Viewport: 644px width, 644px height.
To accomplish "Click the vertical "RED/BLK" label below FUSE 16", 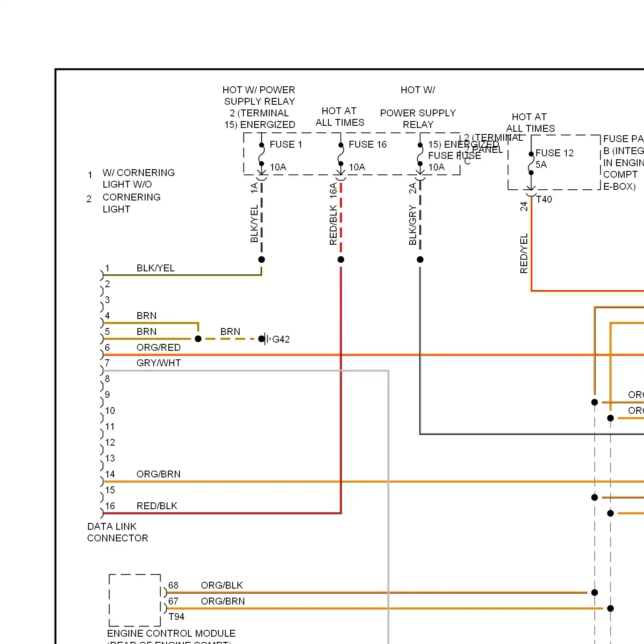I will pyautogui.click(x=334, y=225).
